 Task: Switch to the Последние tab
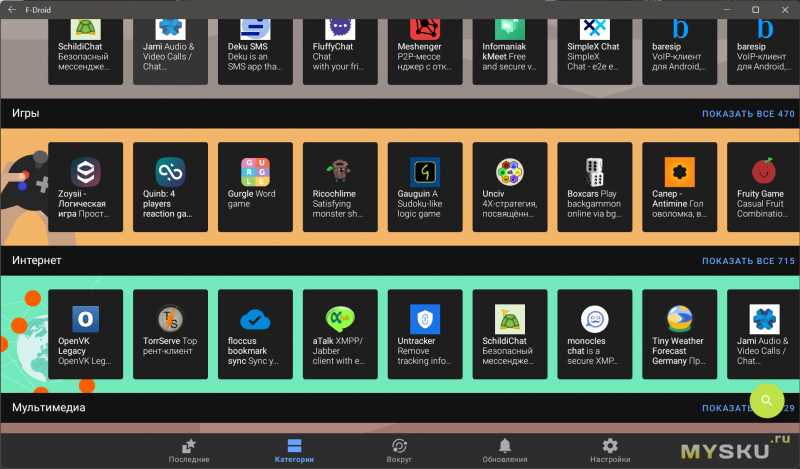point(189,451)
